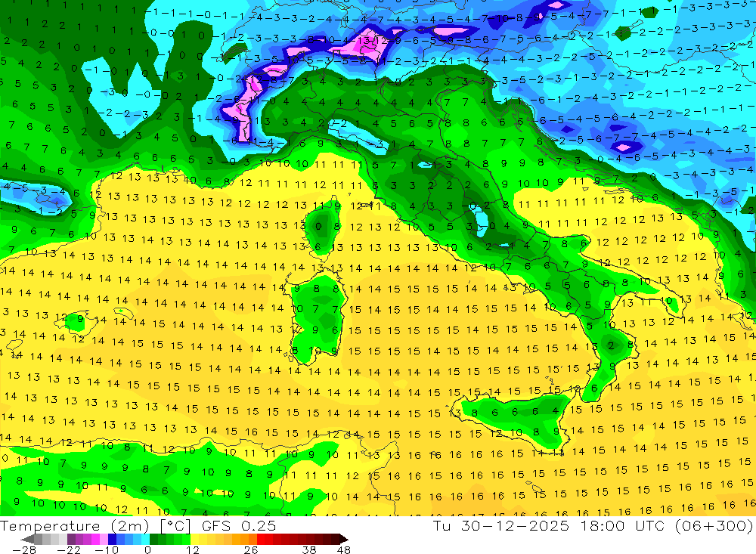Click the 'GFS 0.25' model label

[239, 526]
